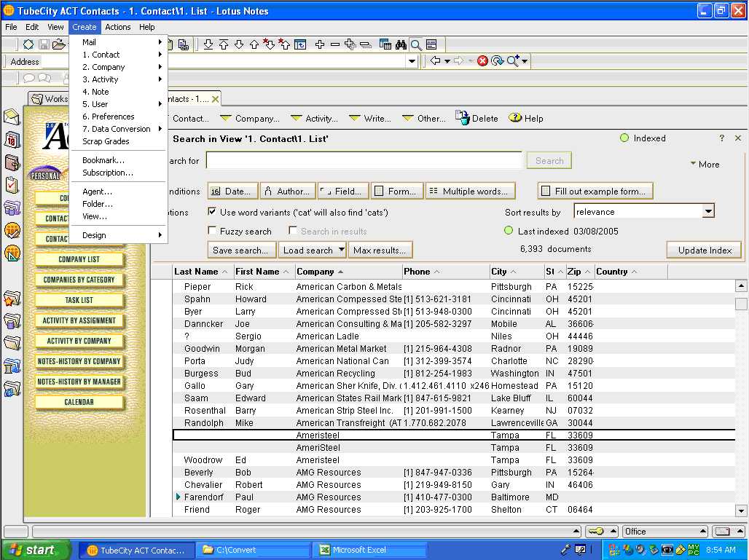749x560 pixels.
Task: Click the Delete action button
Action: click(x=477, y=119)
